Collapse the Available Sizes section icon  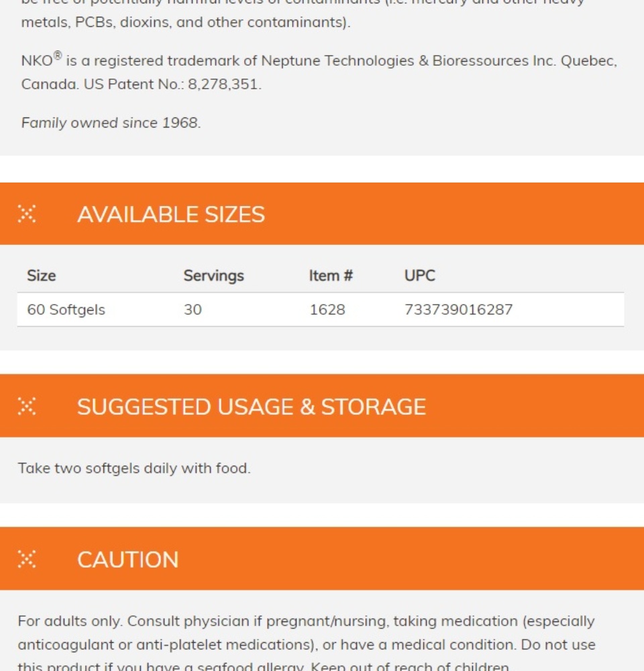click(x=27, y=214)
